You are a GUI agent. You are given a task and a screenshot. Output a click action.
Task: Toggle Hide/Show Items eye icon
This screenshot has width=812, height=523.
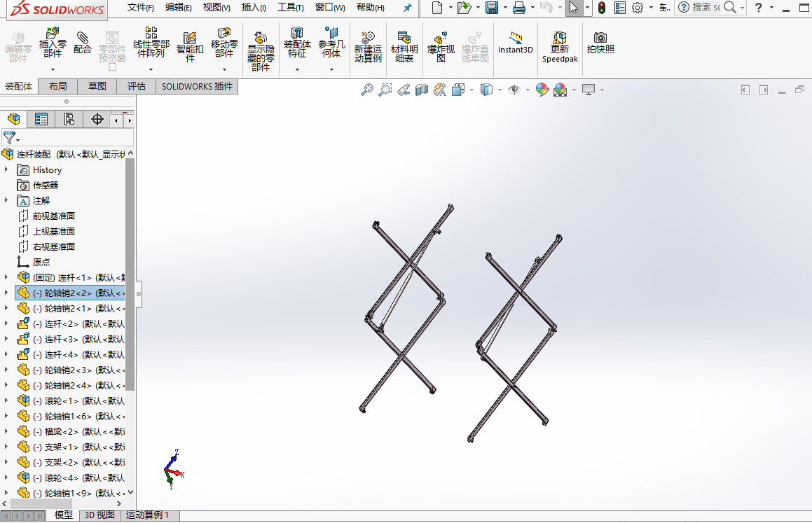click(514, 90)
